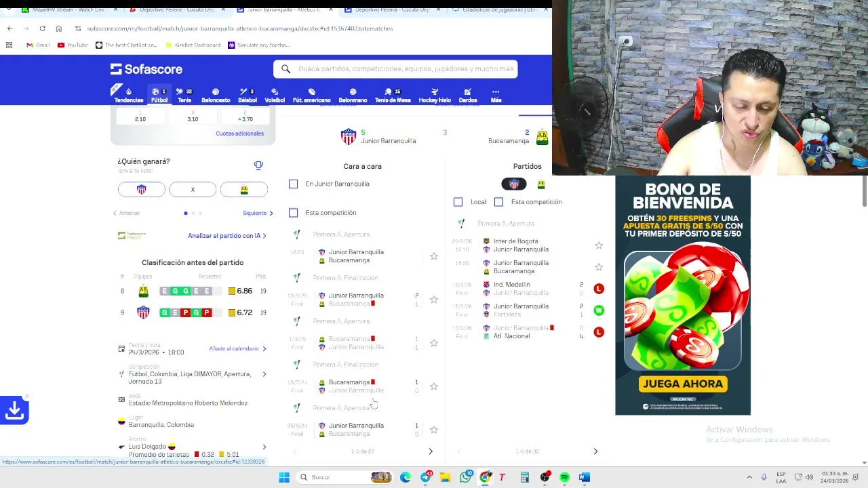
Task: Open WhatsApp from the taskbar
Action: [465, 477]
